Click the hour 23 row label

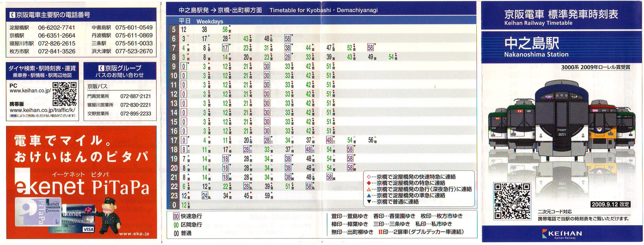point(174,196)
